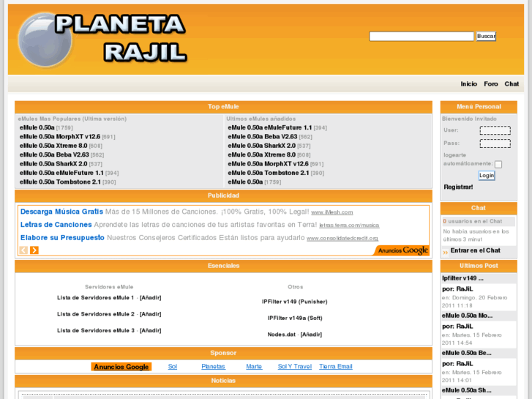Open the Entrar en el Chat link
532x399 pixels.
pos(475,250)
